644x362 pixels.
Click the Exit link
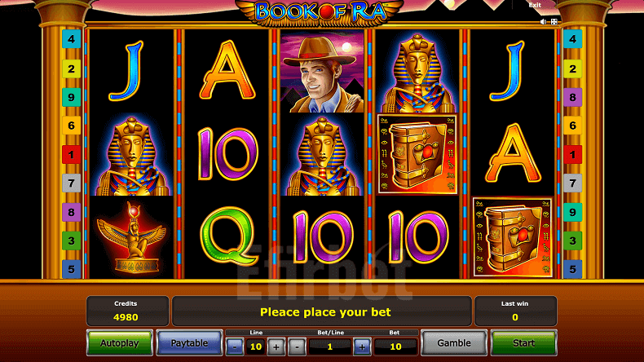pyautogui.click(x=535, y=5)
